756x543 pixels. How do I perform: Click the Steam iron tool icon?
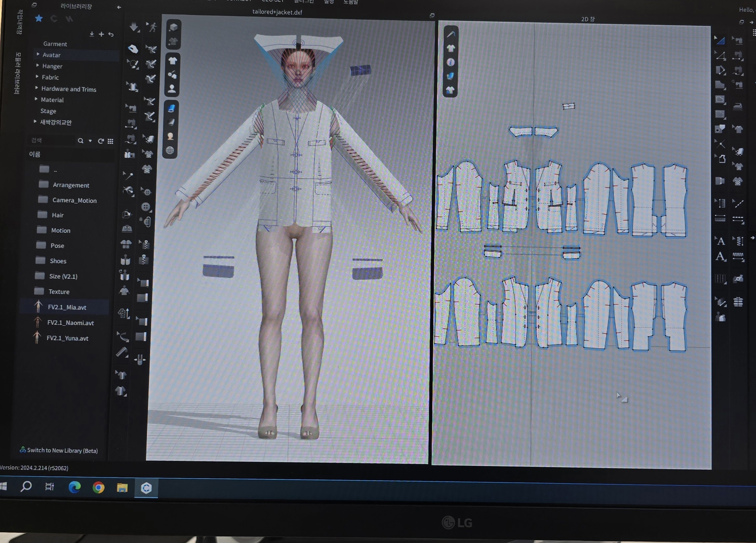click(x=737, y=106)
